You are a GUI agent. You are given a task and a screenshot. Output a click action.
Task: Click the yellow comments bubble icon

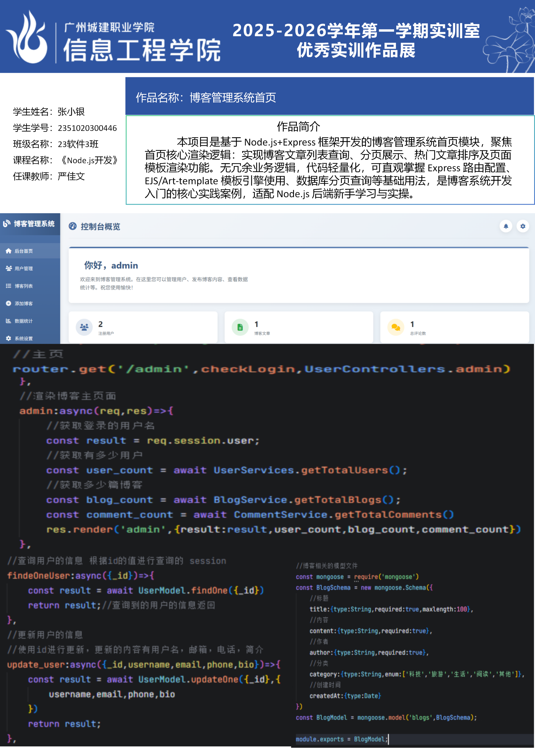coord(396,327)
